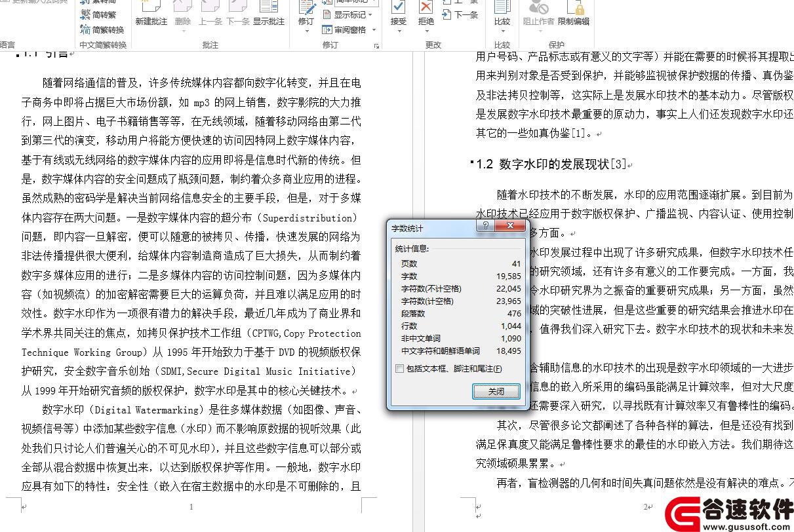Click the help question mark in 字数统计 dialog
794x532 pixels.
485,225
